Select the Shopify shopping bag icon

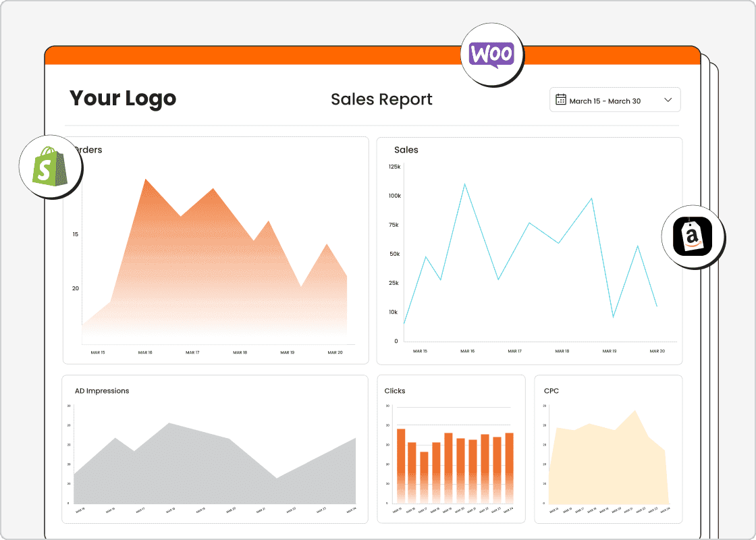50,166
